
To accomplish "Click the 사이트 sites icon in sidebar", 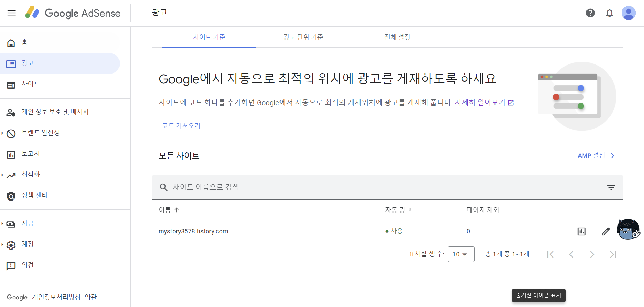I will (x=11, y=85).
